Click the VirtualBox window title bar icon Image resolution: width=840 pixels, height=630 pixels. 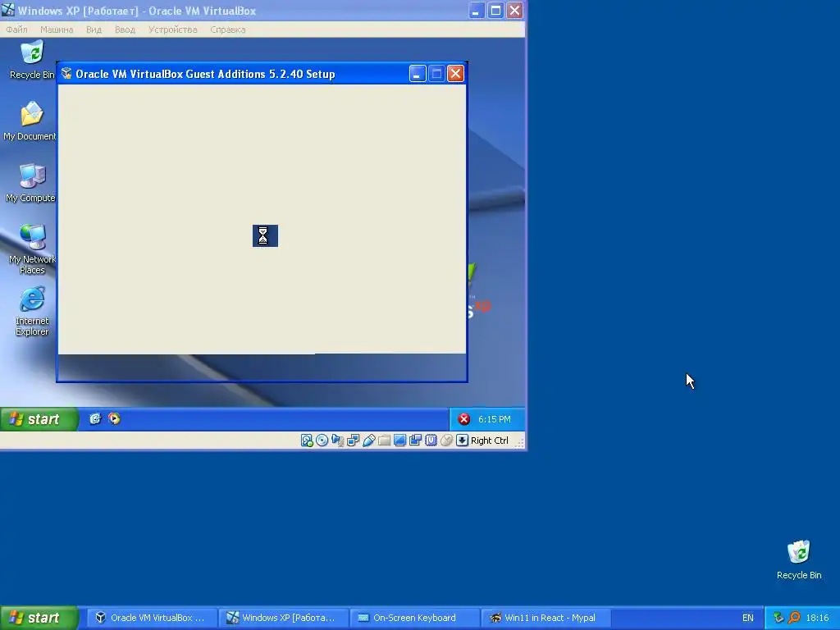coord(8,10)
